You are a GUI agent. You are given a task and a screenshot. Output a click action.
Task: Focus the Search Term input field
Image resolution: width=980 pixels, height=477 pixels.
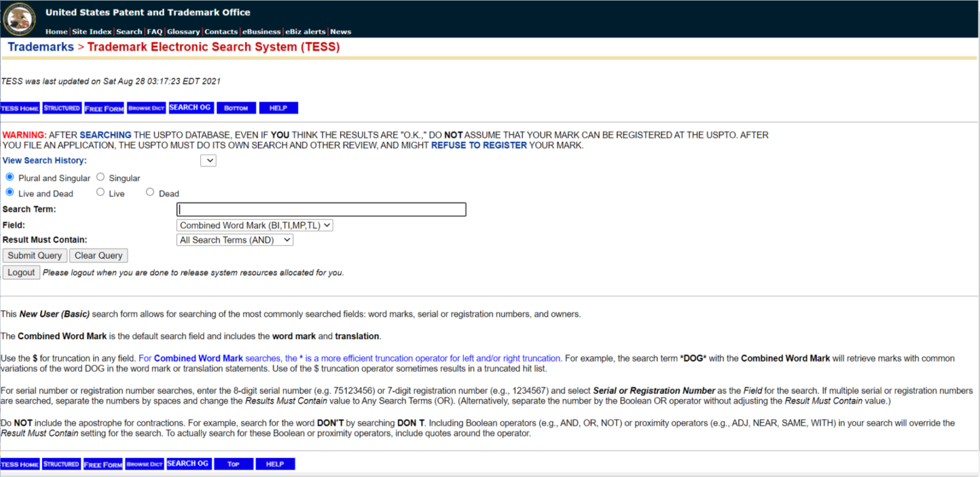coord(322,209)
